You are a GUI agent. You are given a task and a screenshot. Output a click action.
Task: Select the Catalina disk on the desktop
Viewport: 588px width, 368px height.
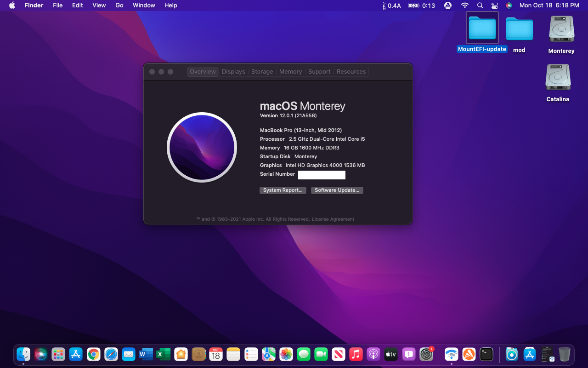558,83
